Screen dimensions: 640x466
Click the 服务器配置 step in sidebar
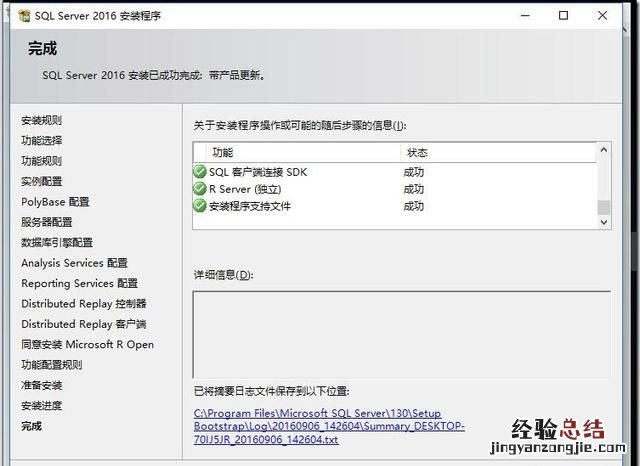pos(47,222)
